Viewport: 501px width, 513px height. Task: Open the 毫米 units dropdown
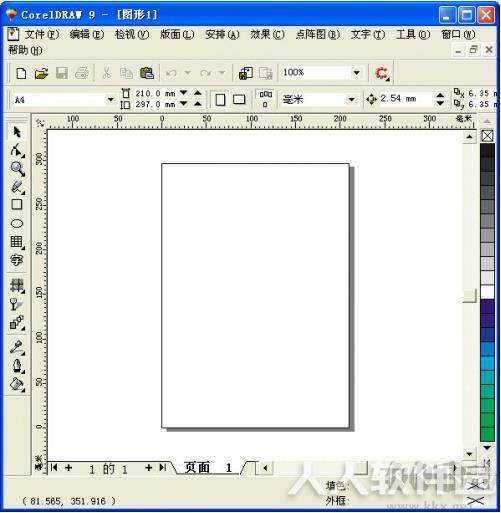[351, 99]
